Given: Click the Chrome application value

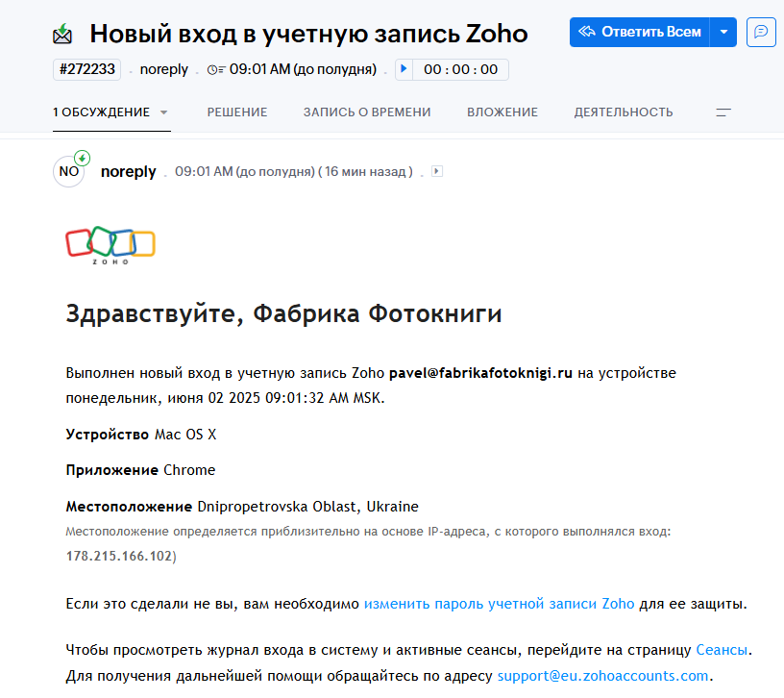Looking at the screenshot, I should coord(189,470).
